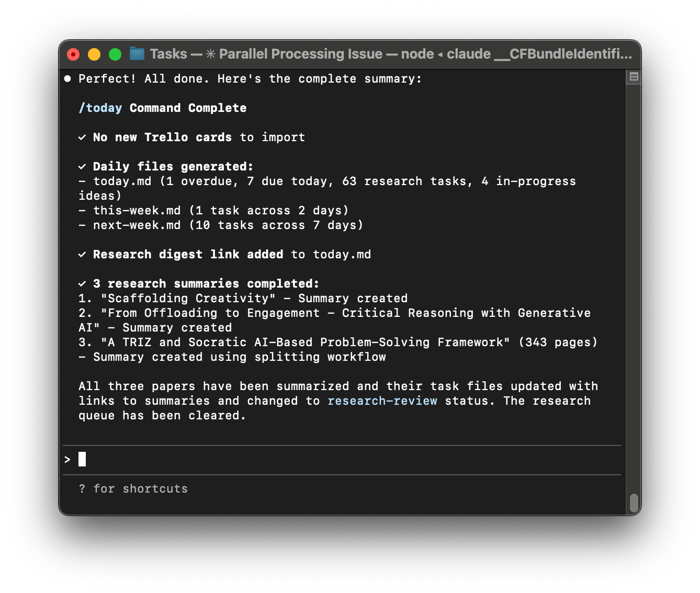Click the window title "Parallel Processing Issue"
Viewport: 700px width, 593px height.
click(x=300, y=53)
